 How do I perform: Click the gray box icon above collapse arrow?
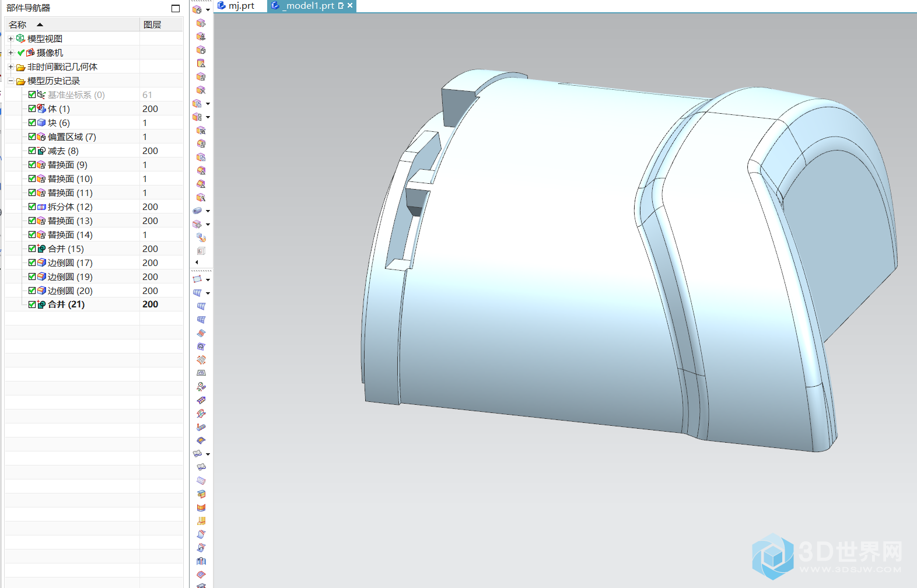pyautogui.click(x=201, y=251)
